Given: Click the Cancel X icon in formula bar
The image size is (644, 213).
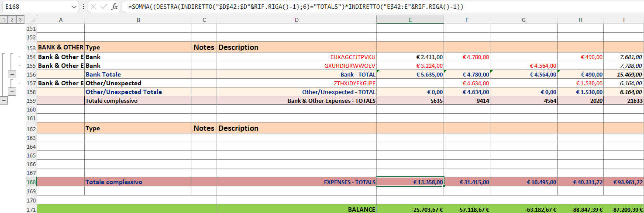Looking at the screenshot, I should click(93, 7).
